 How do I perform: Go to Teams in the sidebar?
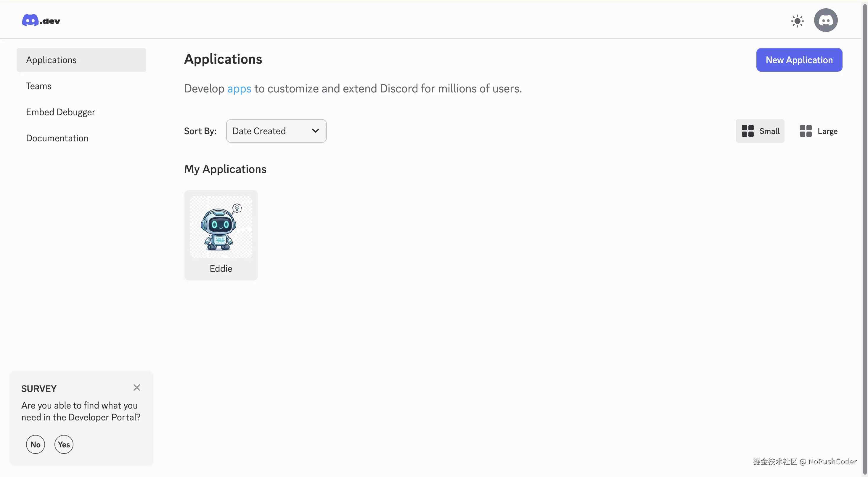coord(39,86)
